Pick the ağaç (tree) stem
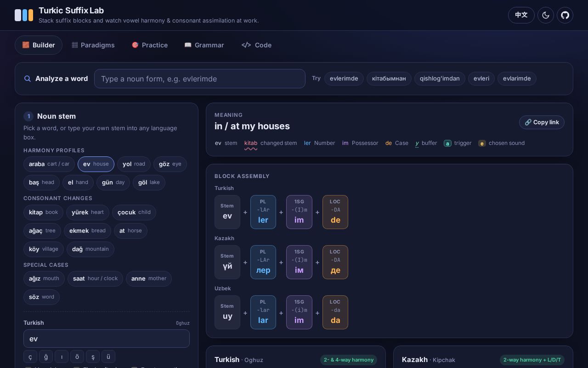Viewport: 588px width, 368px height. click(42, 231)
